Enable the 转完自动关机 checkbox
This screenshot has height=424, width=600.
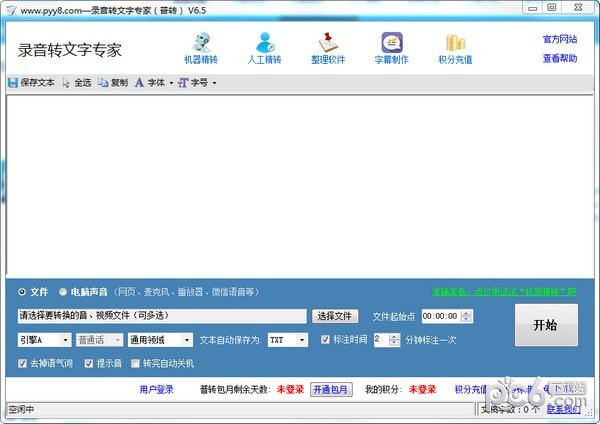click(x=135, y=363)
